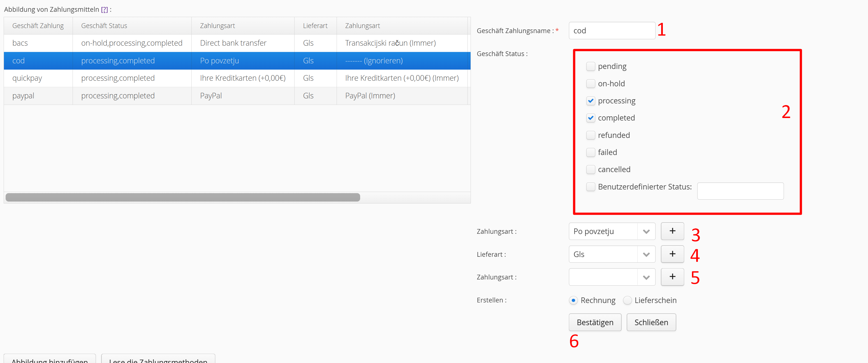The image size is (868, 363).
Task: Uncheck the completed status checkbox
Action: [590, 118]
